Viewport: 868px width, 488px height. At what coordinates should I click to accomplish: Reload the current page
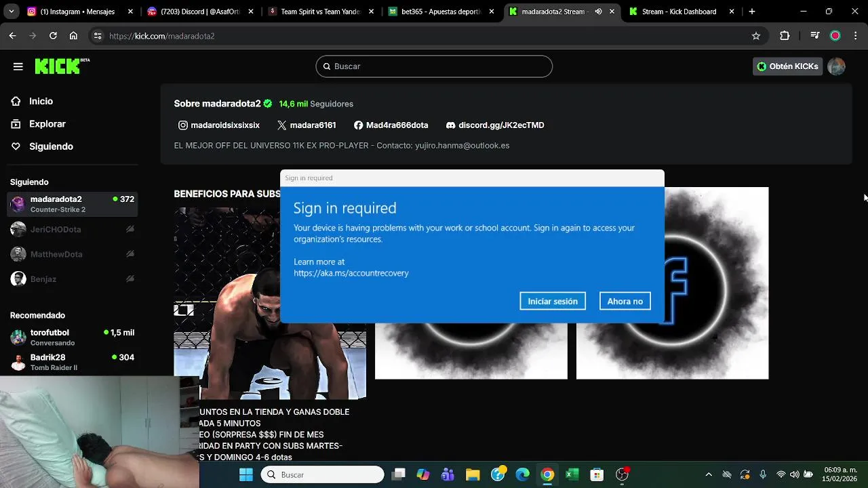coord(53,36)
